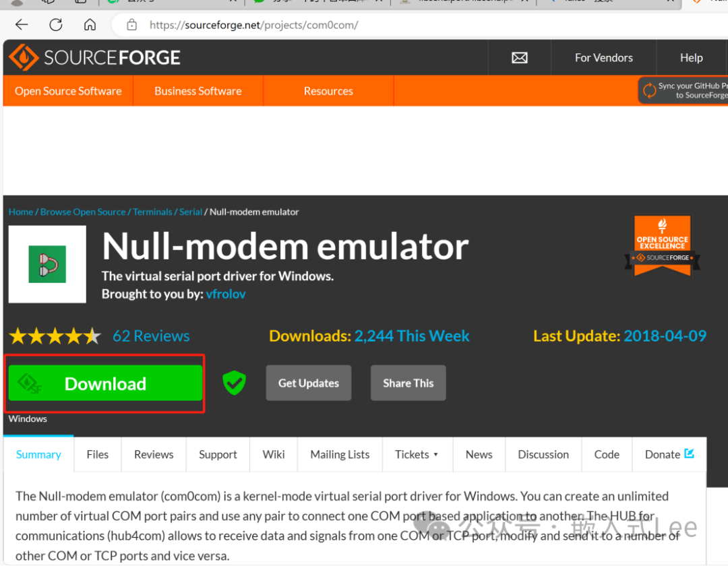Screen dimensions: 728x566
Task: Click the Open Source Excellence badge
Action: pyautogui.click(x=663, y=246)
